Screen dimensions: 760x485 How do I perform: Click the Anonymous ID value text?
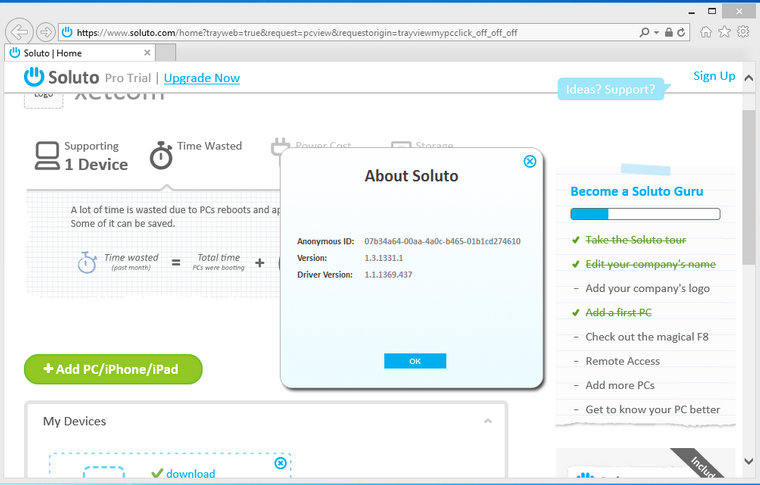(x=443, y=241)
